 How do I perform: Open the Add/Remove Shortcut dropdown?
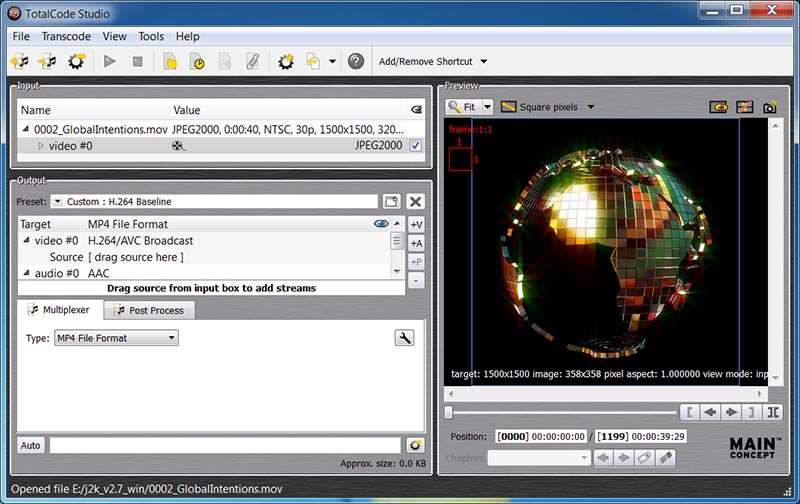pyautogui.click(x=433, y=61)
